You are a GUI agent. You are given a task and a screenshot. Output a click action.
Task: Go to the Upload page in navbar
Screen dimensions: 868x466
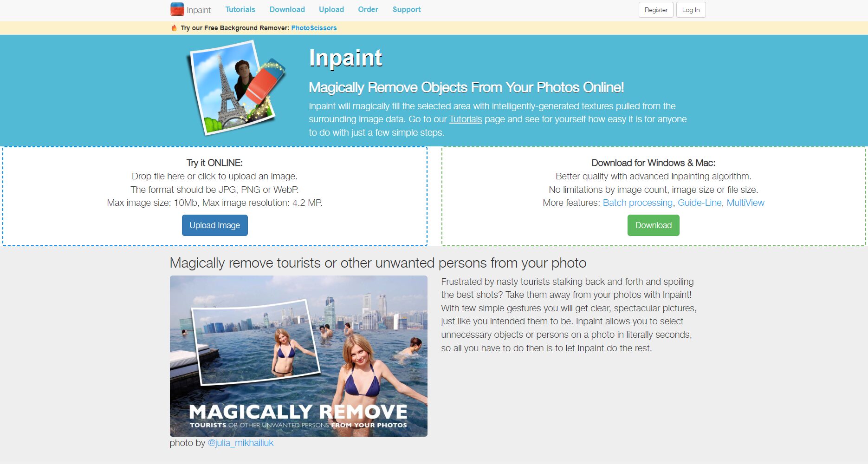coord(331,9)
